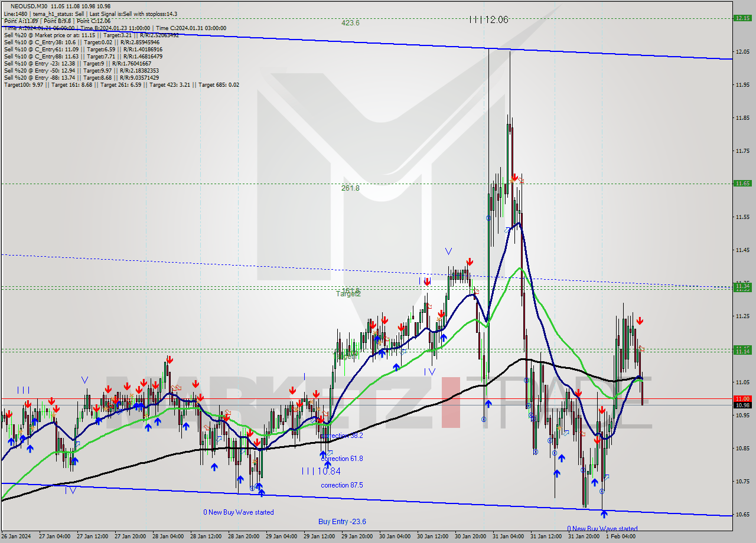
Task: Click the green 11.34 price tag
Action: click(742, 286)
